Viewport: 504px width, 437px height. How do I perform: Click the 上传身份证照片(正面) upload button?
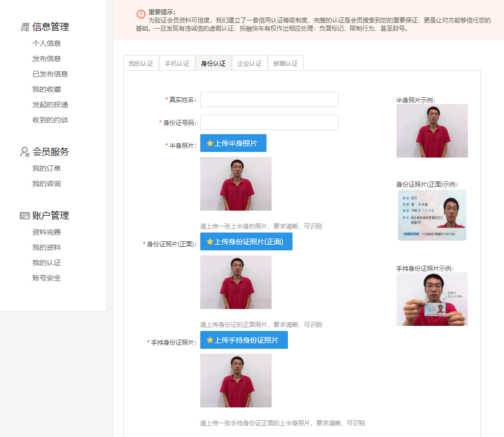coord(246,241)
